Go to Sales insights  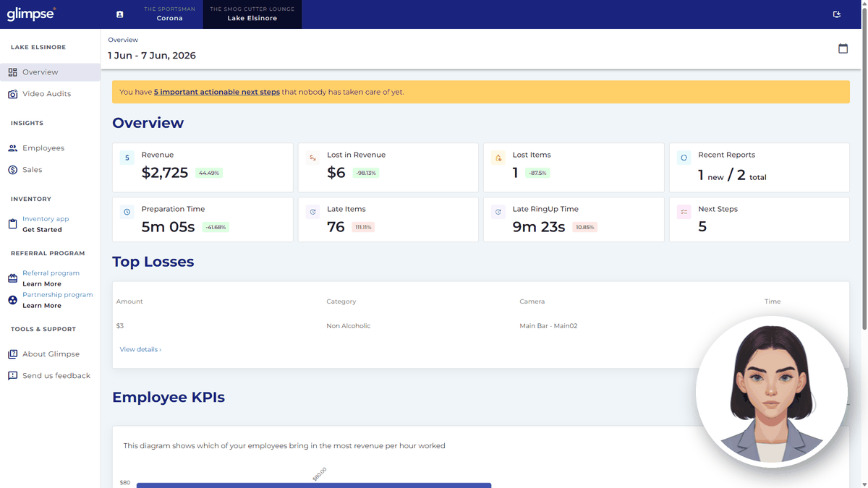50,170
